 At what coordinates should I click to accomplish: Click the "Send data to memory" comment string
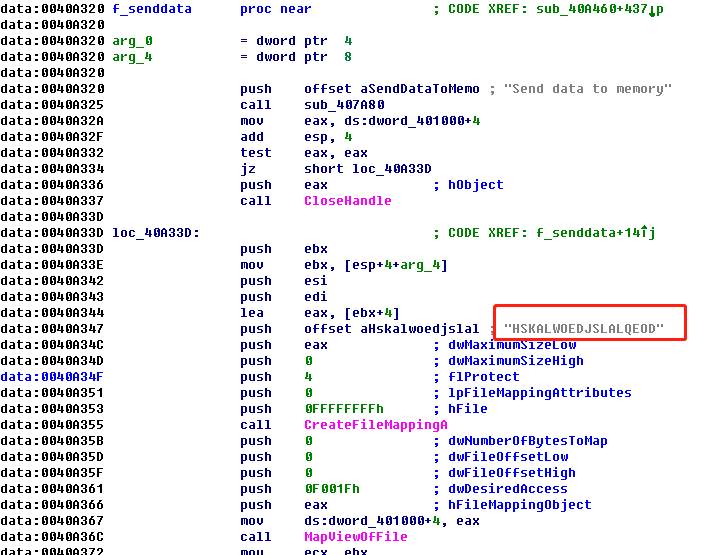[x=588, y=89]
